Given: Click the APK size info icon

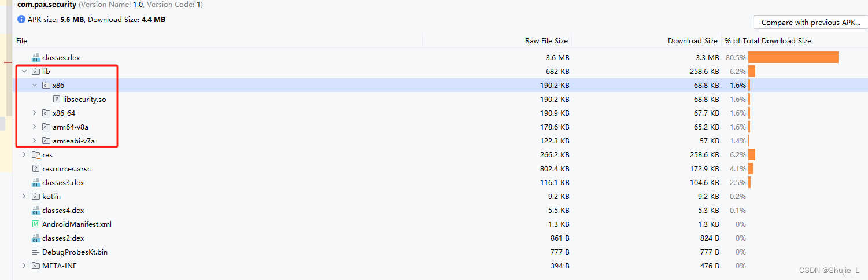Looking at the screenshot, I should [21, 19].
